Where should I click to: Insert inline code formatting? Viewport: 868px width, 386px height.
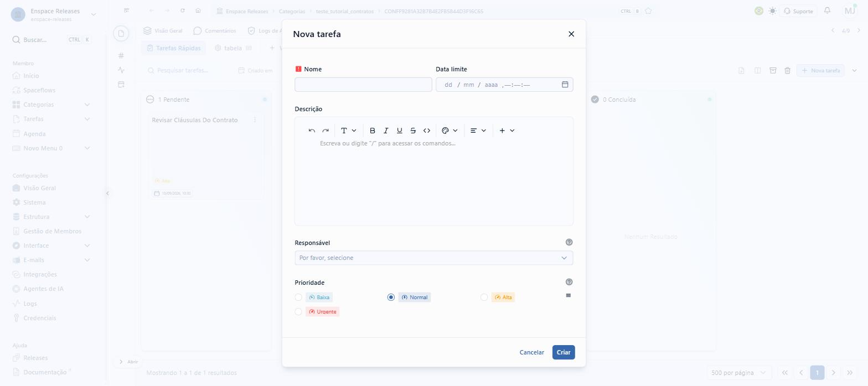(x=427, y=131)
